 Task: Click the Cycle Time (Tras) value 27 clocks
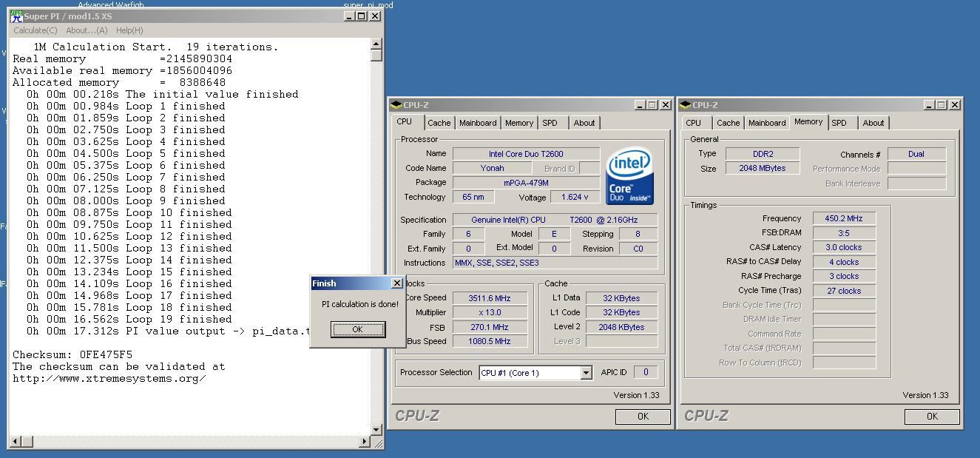[844, 291]
